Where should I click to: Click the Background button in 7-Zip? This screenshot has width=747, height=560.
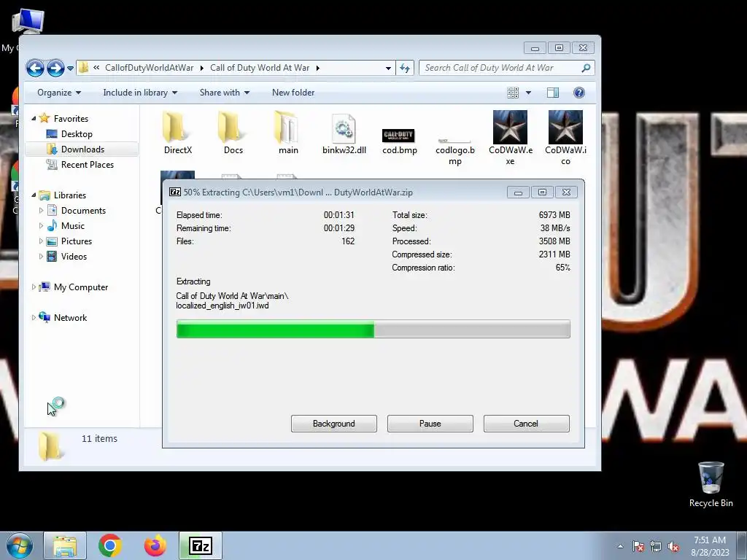(x=334, y=424)
